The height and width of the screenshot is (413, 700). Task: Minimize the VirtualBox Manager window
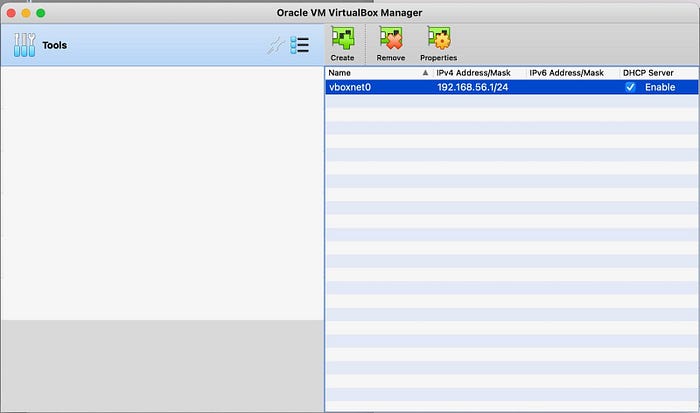click(26, 13)
